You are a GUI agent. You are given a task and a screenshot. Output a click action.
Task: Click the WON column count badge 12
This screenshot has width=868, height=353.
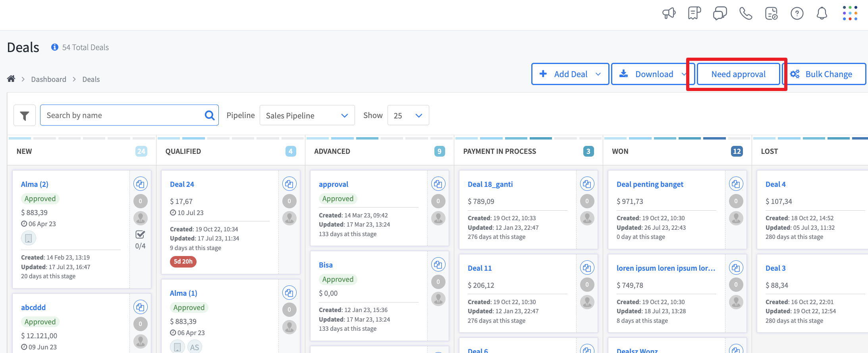click(x=737, y=151)
